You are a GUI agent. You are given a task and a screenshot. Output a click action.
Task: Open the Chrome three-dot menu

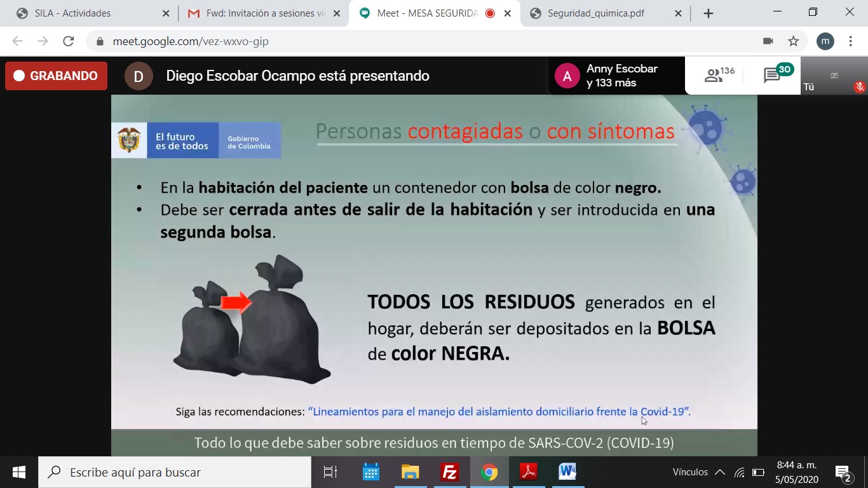[x=850, y=41]
